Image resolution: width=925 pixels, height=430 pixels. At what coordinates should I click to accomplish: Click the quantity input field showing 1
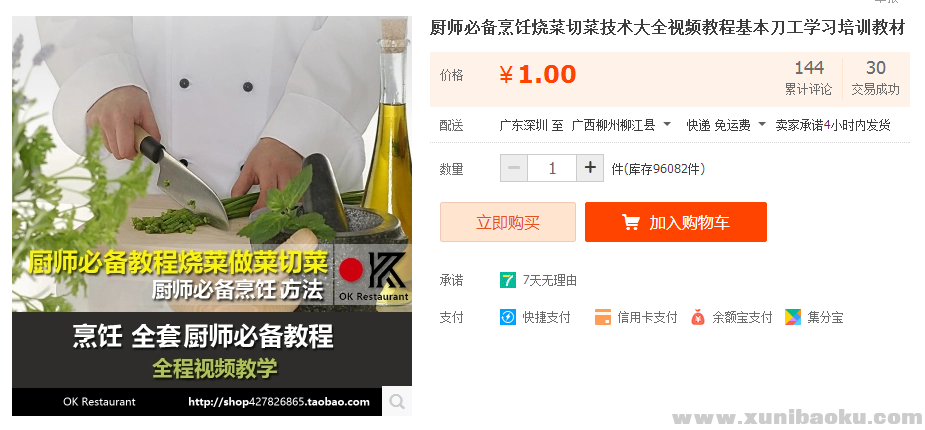(x=552, y=168)
